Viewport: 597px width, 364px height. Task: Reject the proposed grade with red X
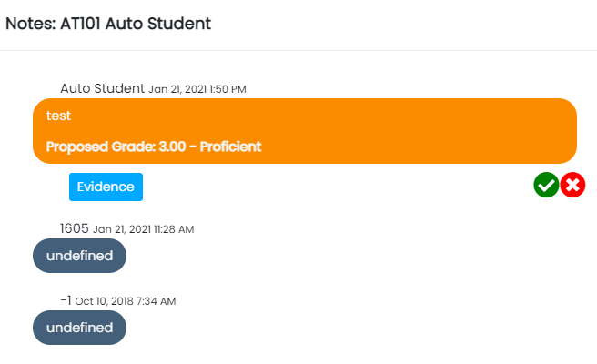572,186
